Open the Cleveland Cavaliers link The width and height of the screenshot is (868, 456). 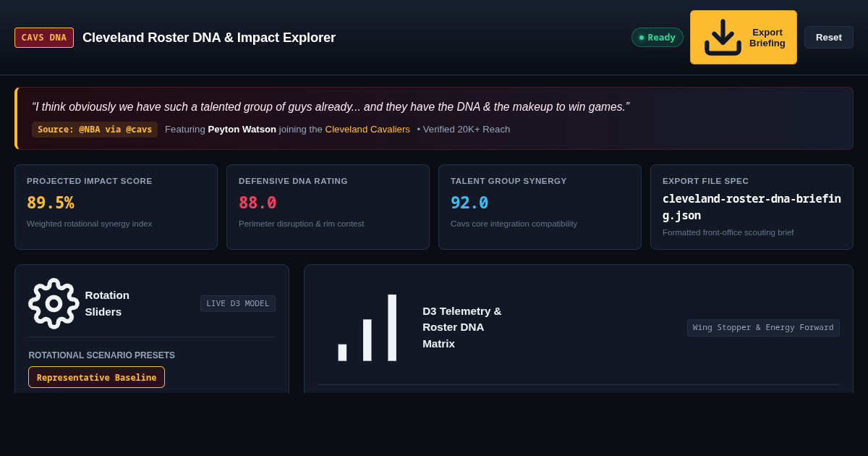(367, 130)
